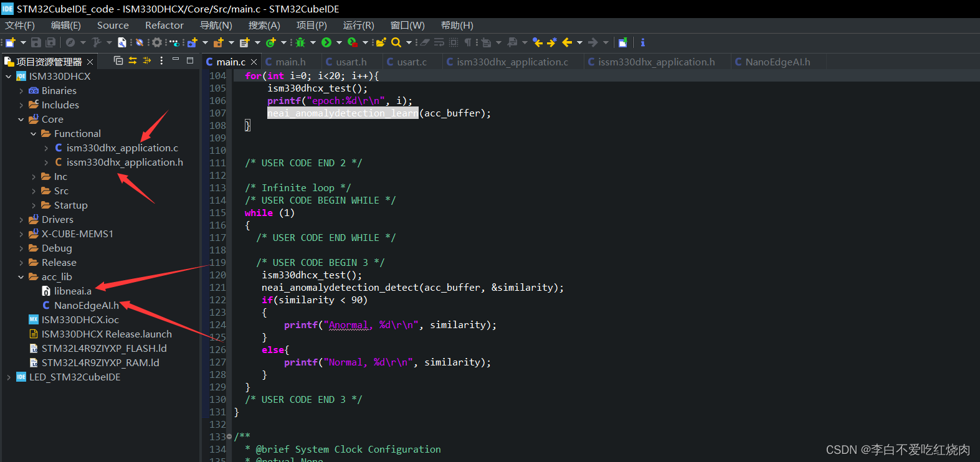Image resolution: width=980 pixels, height=462 pixels.
Task: Switch to the NanoEdgeAI.h editor tab
Action: tap(778, 62)
